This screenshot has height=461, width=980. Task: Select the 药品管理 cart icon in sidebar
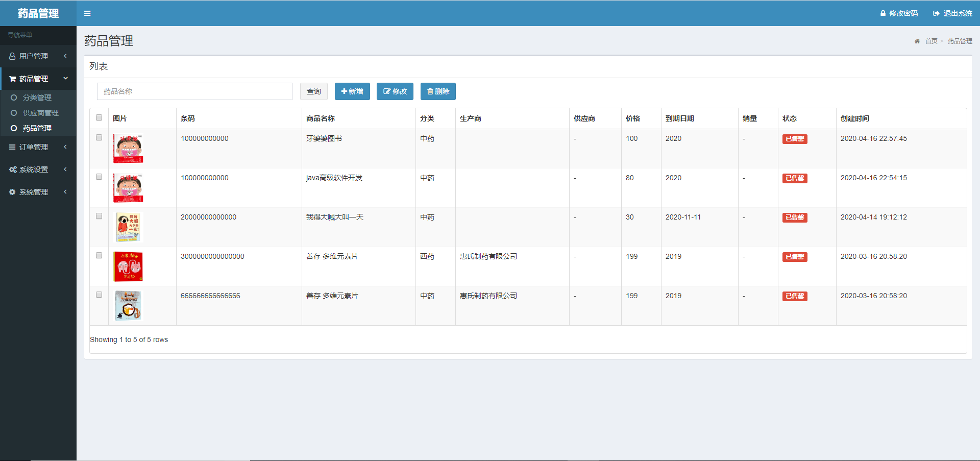[12, 78]
